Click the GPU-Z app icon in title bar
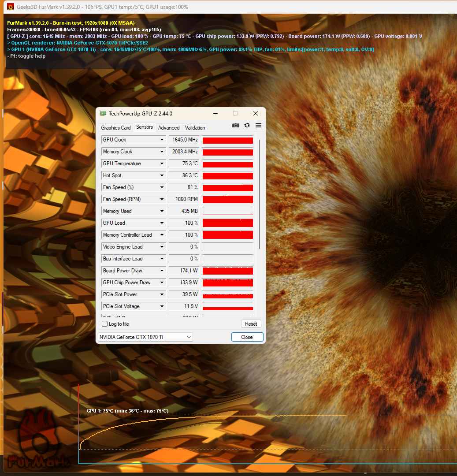The height and width of the screenshot is (476, 457). pos(103,114)
